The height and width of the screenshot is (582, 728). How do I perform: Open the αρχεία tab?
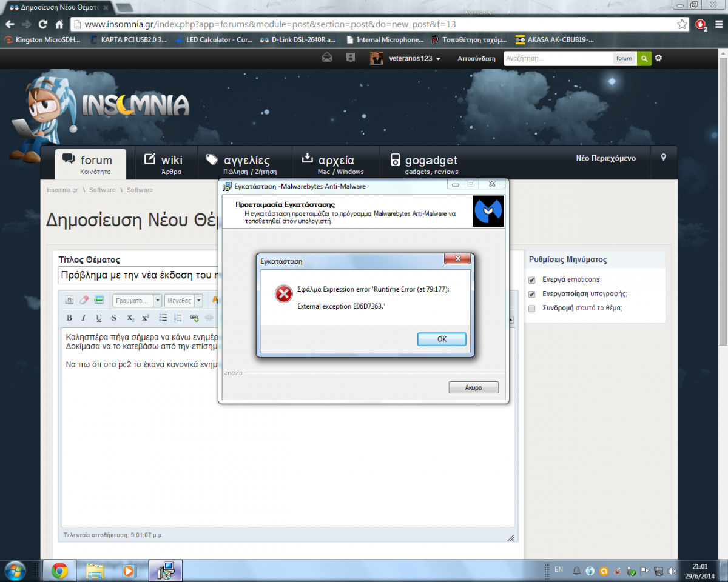click(x=335, y=163)
